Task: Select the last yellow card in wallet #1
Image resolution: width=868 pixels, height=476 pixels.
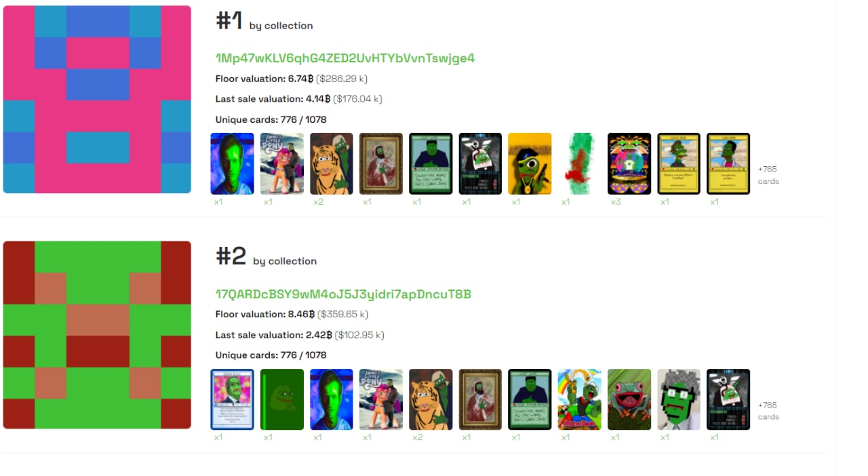Action: (x=728, y=163)
